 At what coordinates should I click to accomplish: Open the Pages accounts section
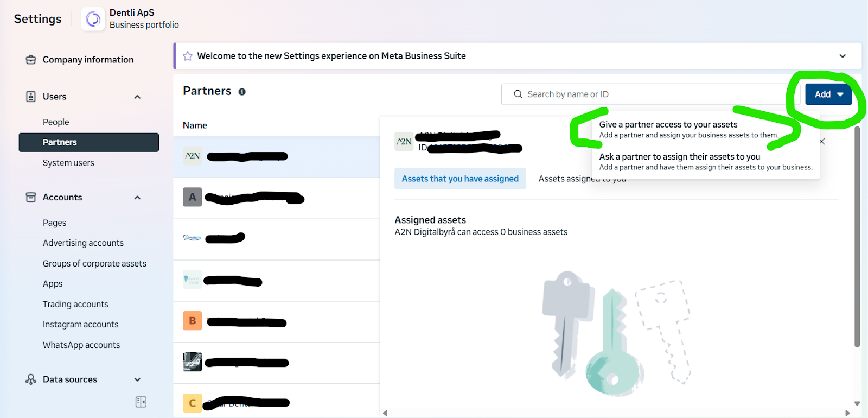click(x=54, y=223)
